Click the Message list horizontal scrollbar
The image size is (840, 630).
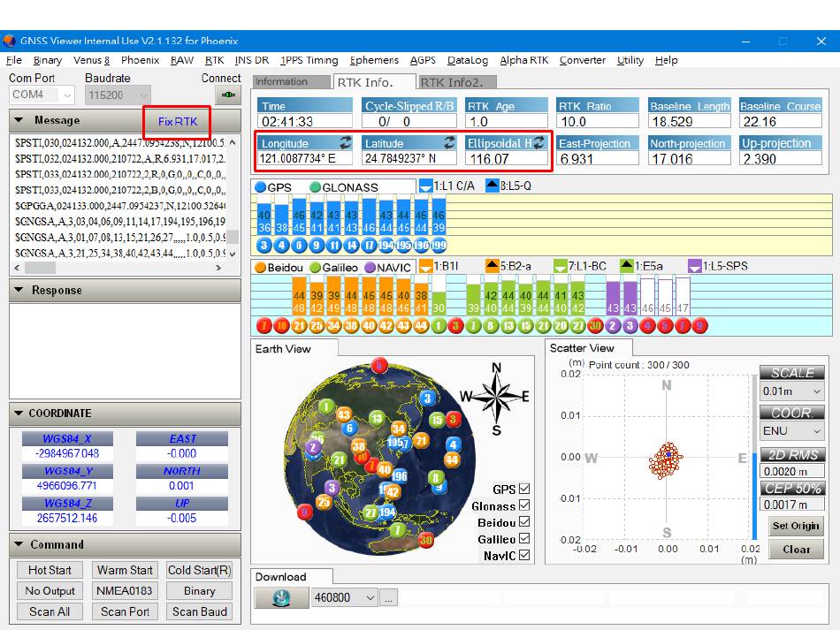[118, 267]
